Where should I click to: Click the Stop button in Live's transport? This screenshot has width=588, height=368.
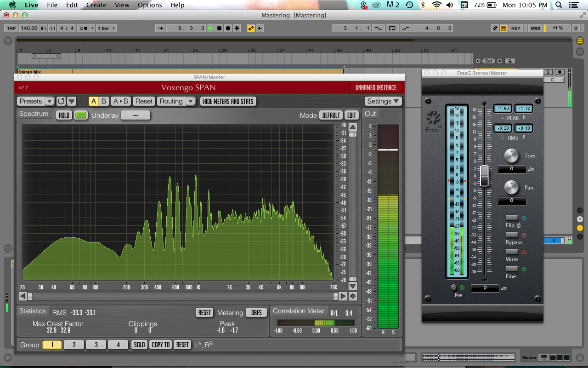click(x=219, y=28)
